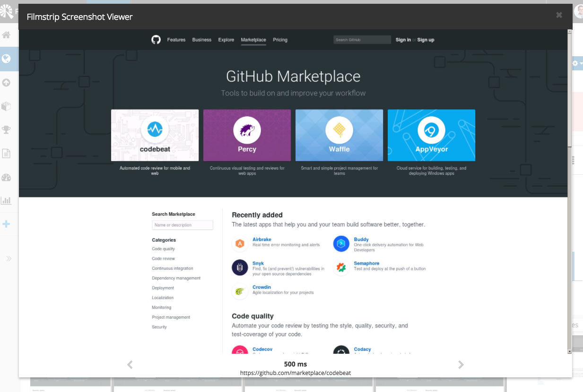The width and height of the screenshot is (583, 392).
Task: Click the plus icon in the background sidebar
Action: click(x=6, y=224)
